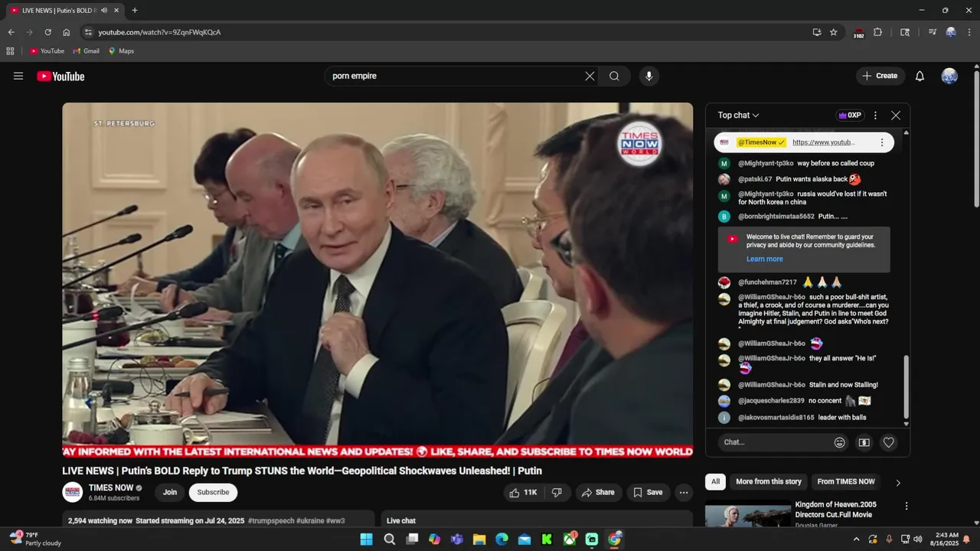The height and width of the screenshot is (551, 980).
Task: Open Windows Start menu
Action: pos(366,540)
